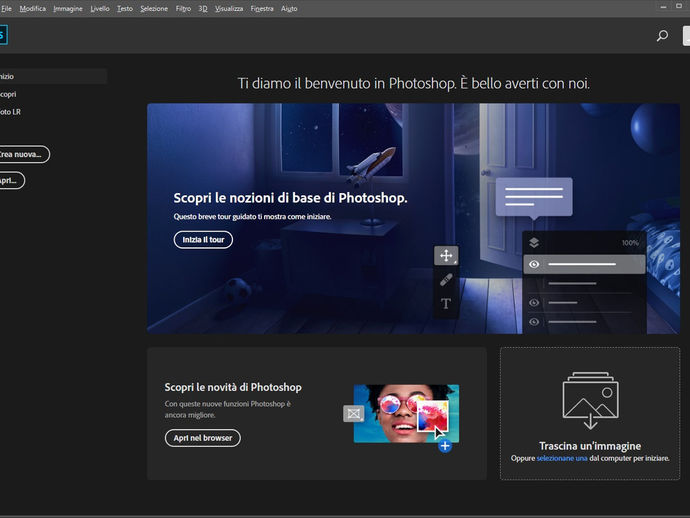Click the woman with sunglasses thumbnail
690x518 pixels.
[406, 414]
